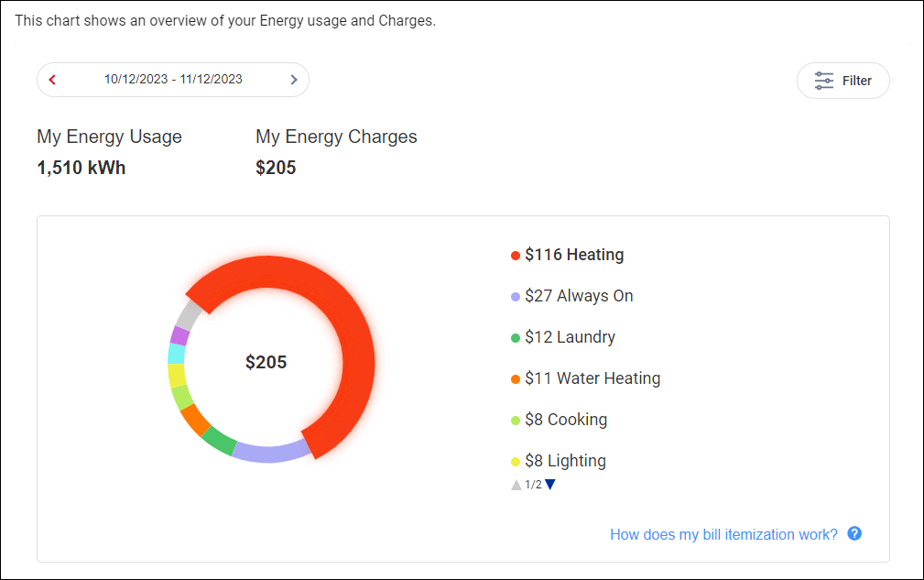
Task: Go to previous date range with red chevron
Action: [52, 80]
